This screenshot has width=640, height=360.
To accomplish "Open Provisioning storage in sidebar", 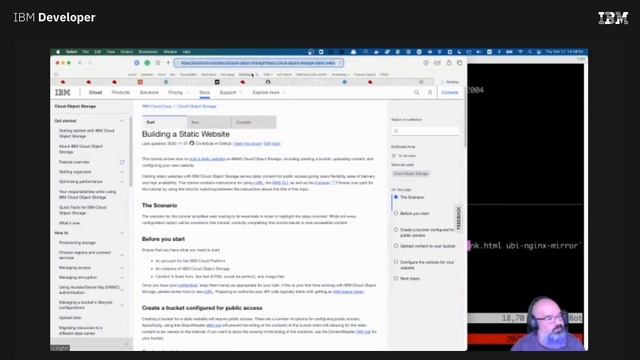I will pos(77,243).
